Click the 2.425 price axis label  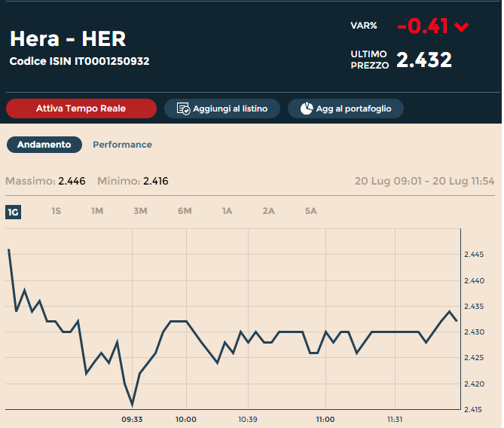(474, 358)
